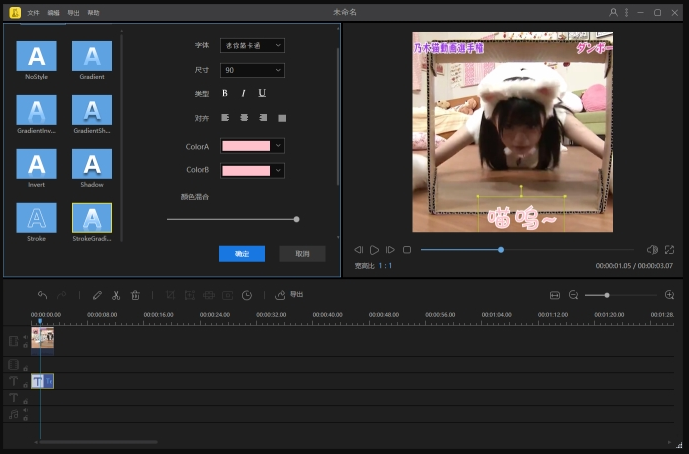The image size is (689, 454).
Task: Open the 字体 font dropdown
Action: pyautogui.click(x=252, y=45)
